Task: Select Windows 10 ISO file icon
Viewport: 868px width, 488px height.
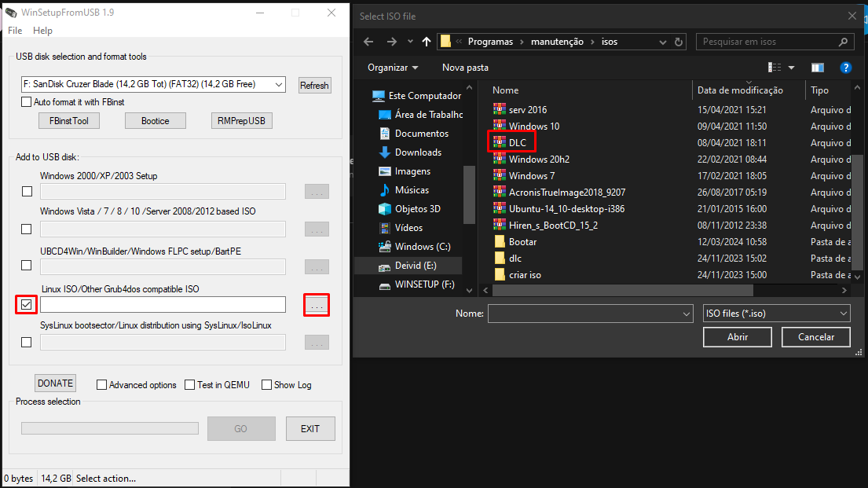Action: point(500,126)
